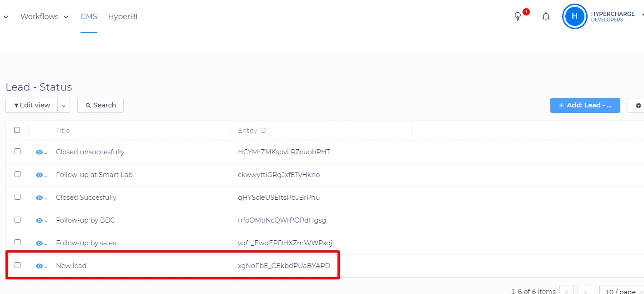Sort by the Entity ID column header
The height and width of the screenshot is (294, 644).
pos(252,131)
